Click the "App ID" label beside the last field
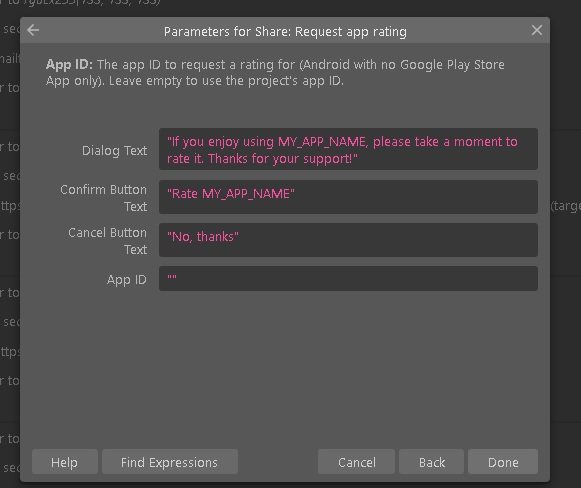This screenshot has width=581, height=488. click(127, 280)
